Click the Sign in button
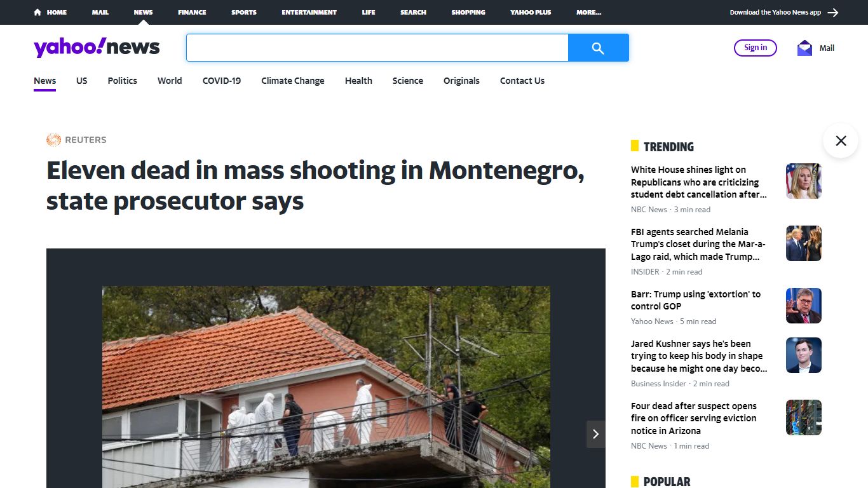The image size is (868, 488). (756, 48)
